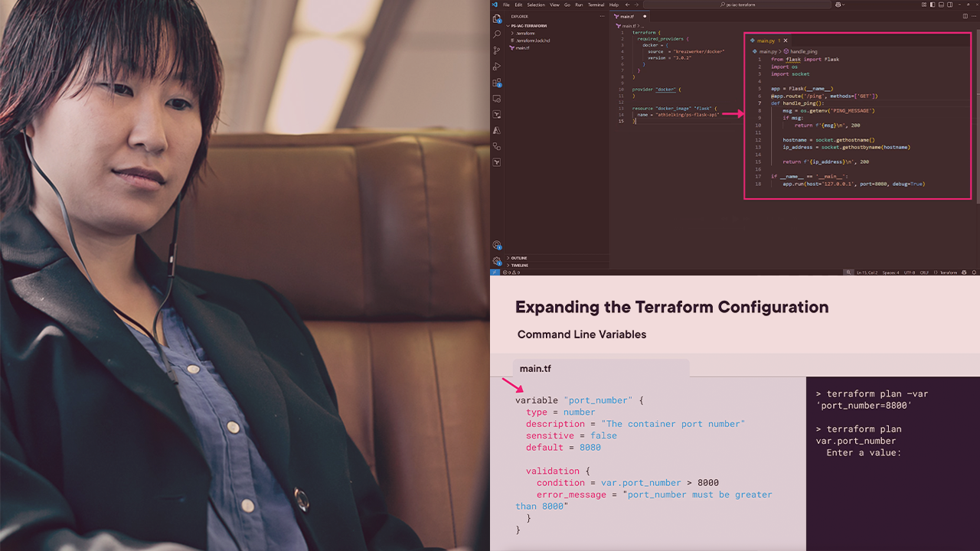
Task: Click the Terraform language mode in status bar
Action: tap(949, 272)
